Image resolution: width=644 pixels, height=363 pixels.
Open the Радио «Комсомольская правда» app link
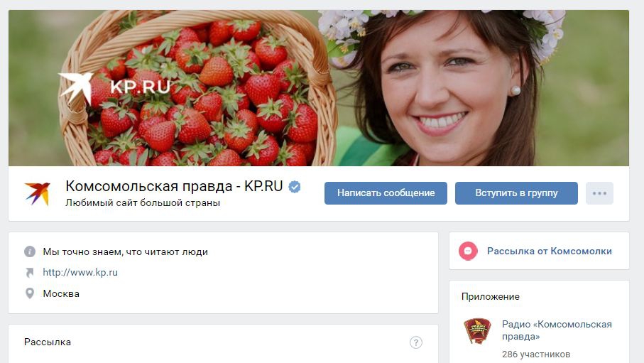tap(557, 330)
